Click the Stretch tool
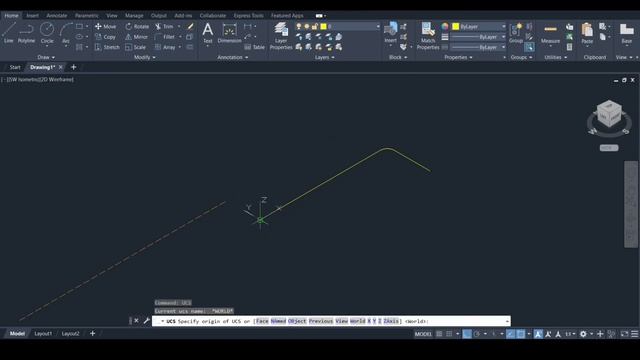This screenshot has height=360, width=640. 107,47
